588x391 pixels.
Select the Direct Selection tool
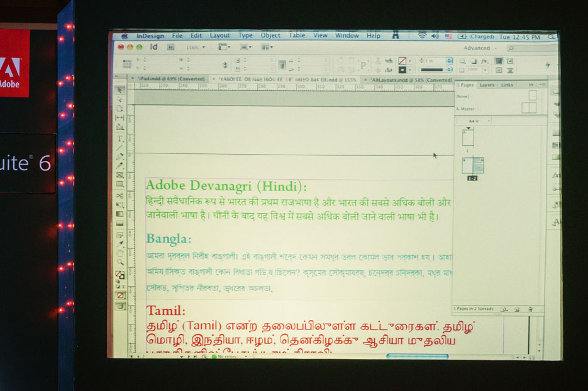tap(119, 99)
